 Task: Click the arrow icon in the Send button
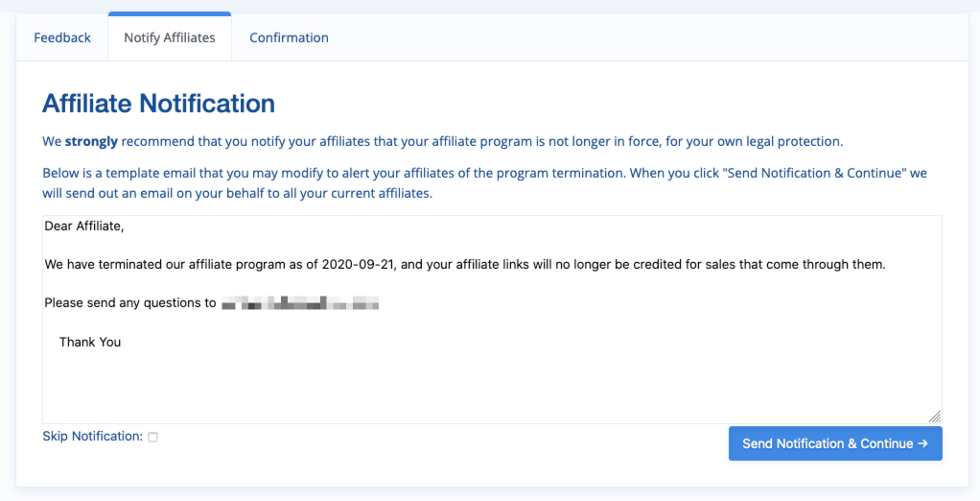(x=922, y=443)
